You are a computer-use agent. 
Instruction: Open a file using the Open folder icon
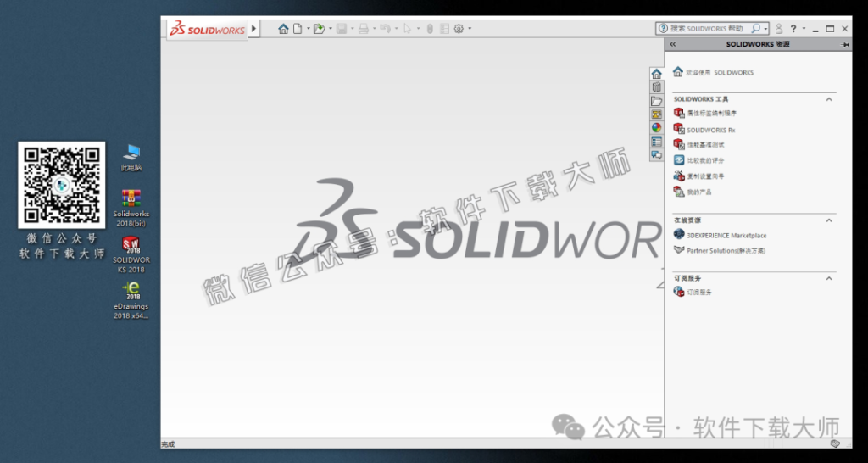[319, 29]
